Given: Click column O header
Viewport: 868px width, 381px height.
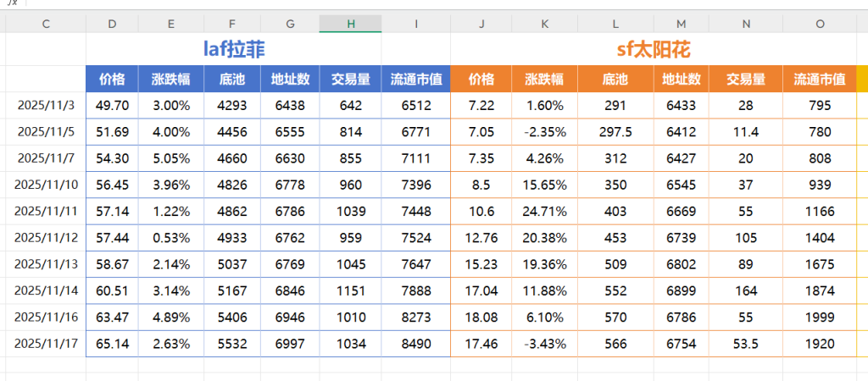Looking at the screenshot, I should [820, 24].
